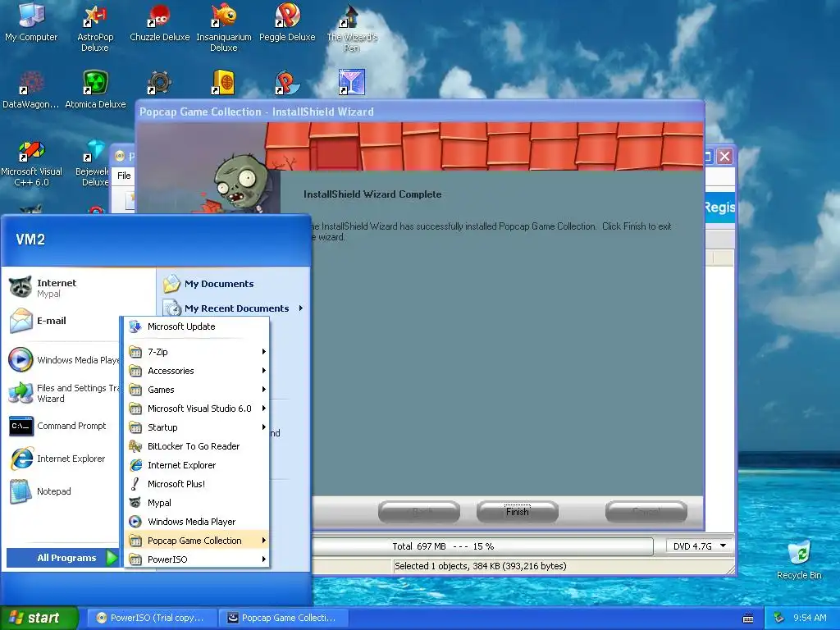Open File menu in PowerISO window
The image size is (840, 630).
124,176
